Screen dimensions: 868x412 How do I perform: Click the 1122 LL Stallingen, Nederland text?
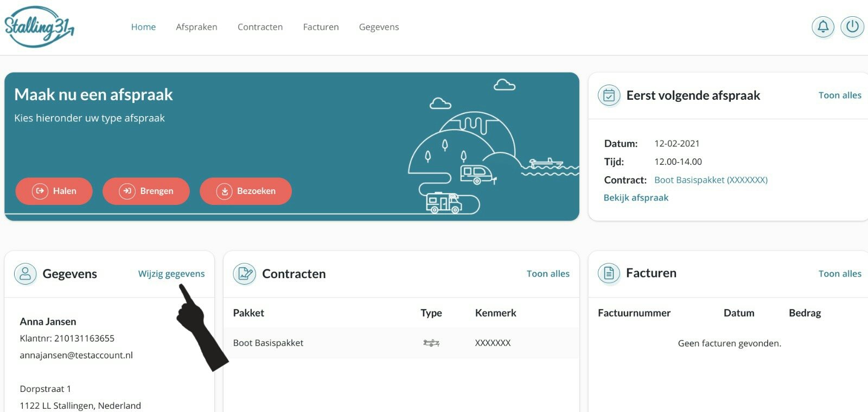(80, 405)
